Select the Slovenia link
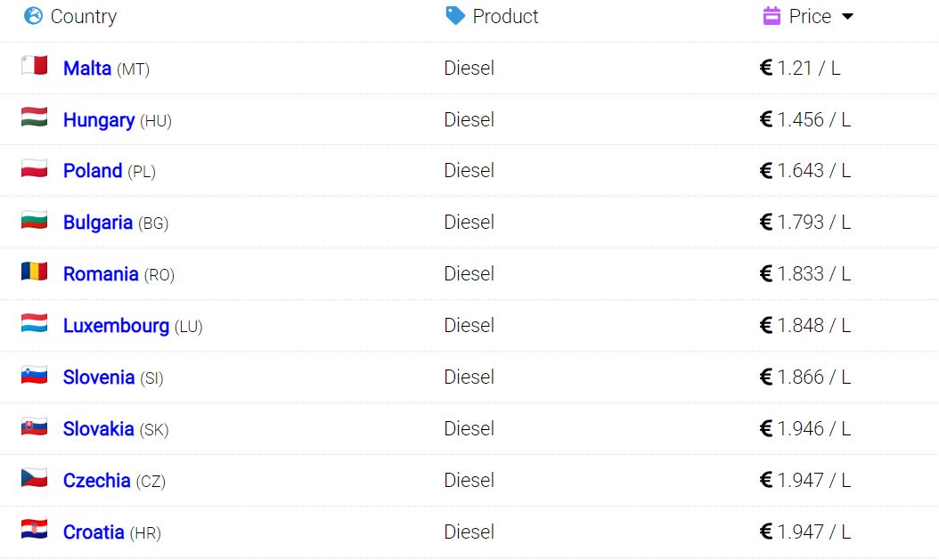 coord(99,377)
